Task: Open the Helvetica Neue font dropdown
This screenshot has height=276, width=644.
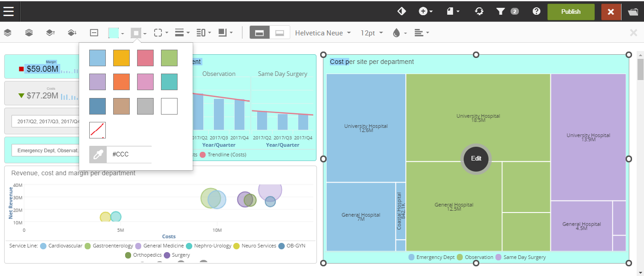Action: pos(323,33)
